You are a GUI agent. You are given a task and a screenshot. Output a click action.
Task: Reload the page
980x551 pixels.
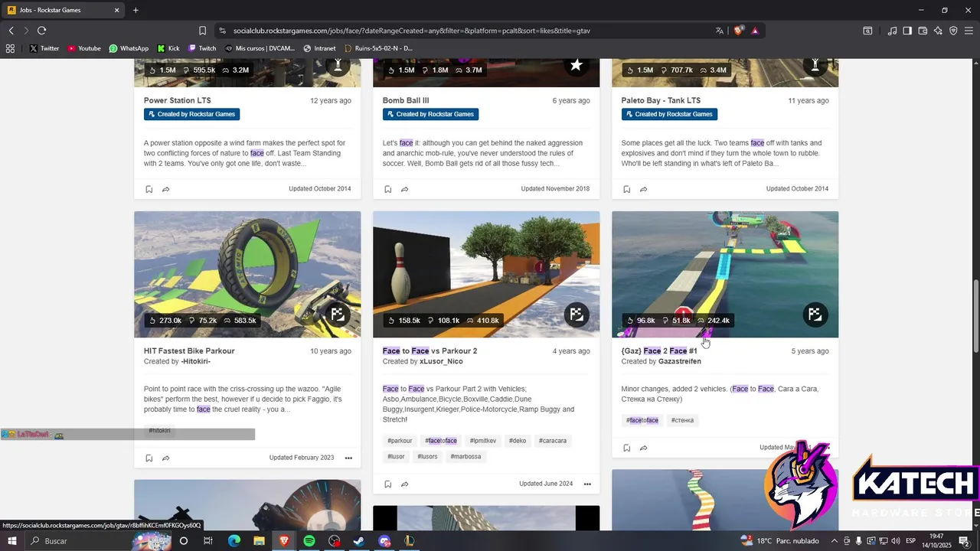pos(41,31)
